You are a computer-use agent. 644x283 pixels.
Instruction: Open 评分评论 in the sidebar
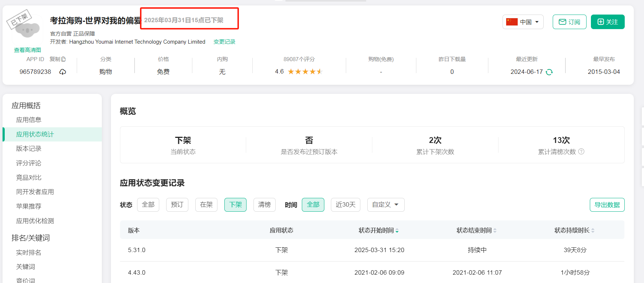(x=29, y=163)
